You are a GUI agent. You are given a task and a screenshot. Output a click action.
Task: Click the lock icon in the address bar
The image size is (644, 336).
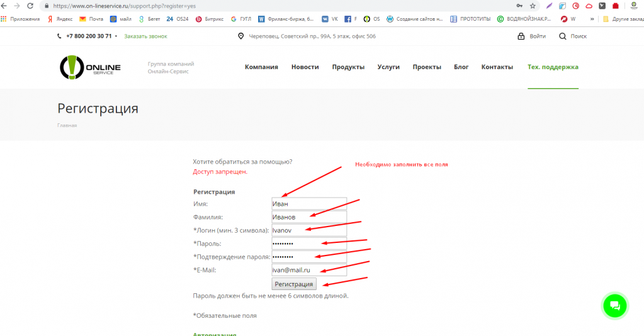tap(47, 6)
